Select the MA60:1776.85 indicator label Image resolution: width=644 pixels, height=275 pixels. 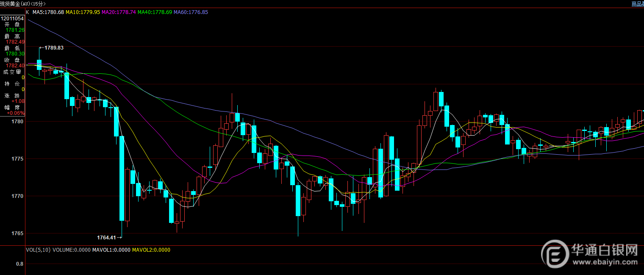(191, 12)
